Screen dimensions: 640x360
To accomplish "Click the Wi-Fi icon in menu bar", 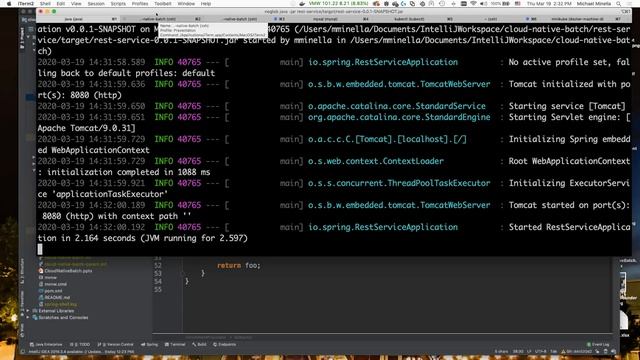I will pos(473,4).
